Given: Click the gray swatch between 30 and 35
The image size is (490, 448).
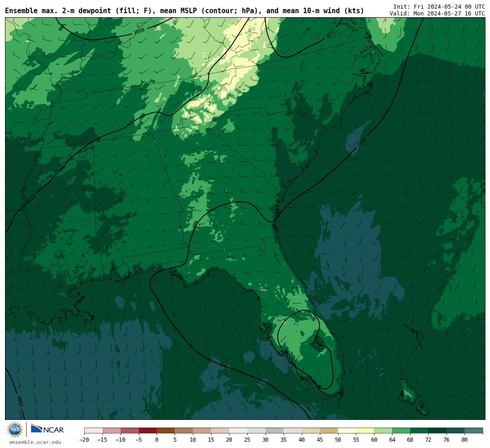Looking at the screenshot, I should click(x=274, y=431).
